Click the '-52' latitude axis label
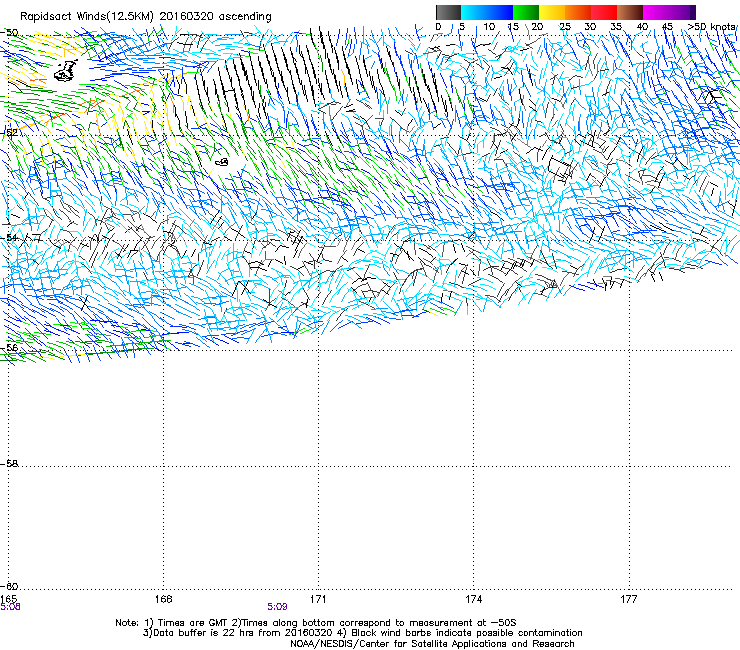740x650 pixels. [9, 133]
